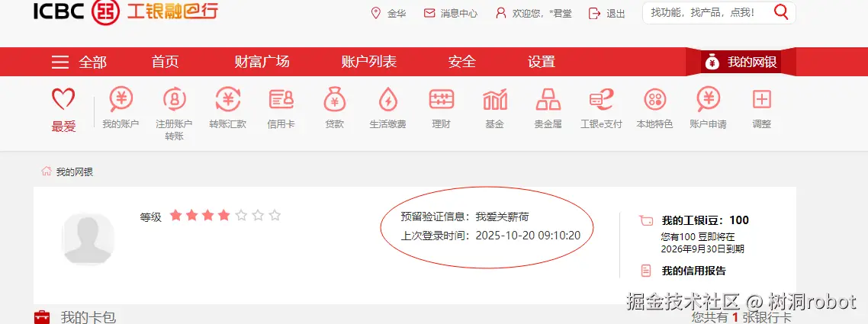
Task: Open 生活缴费 bill payment icon
Action: pyautogui.click(x=387, y=100)
